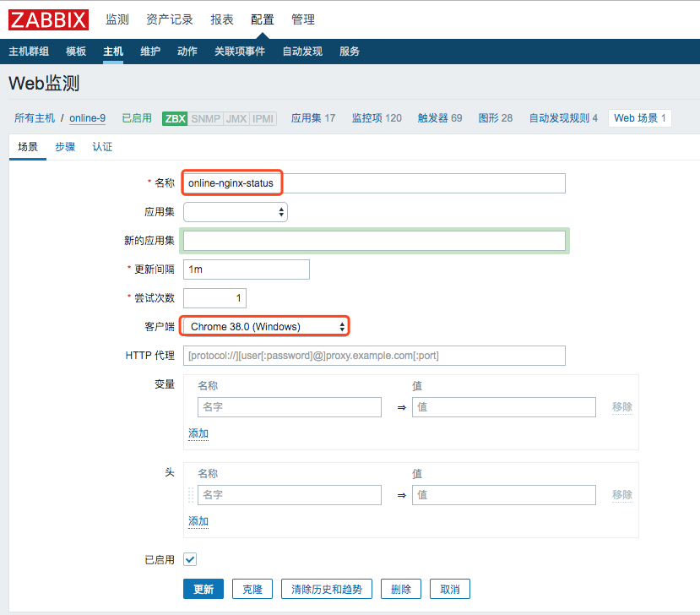Click the 取消 button

450,589
